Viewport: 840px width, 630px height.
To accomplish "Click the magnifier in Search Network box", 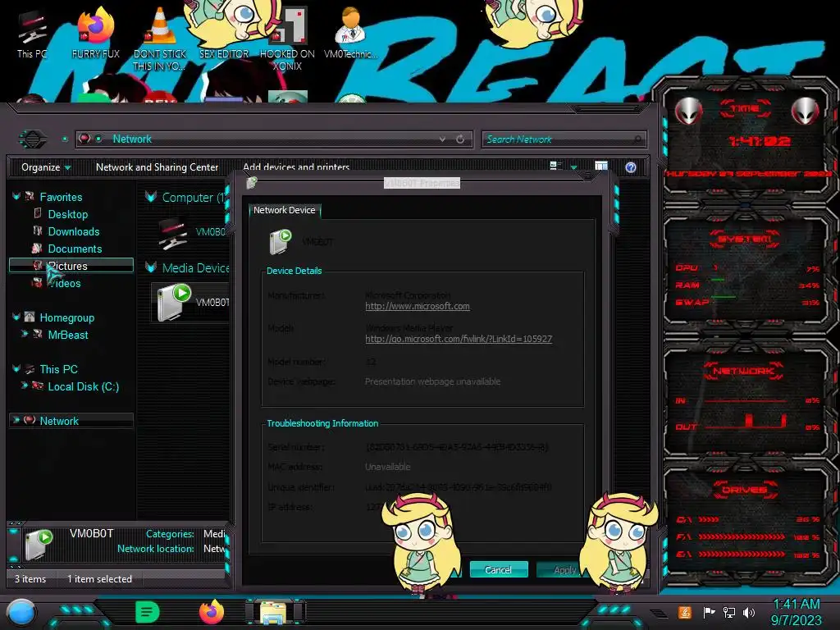I will click(637, 139).
